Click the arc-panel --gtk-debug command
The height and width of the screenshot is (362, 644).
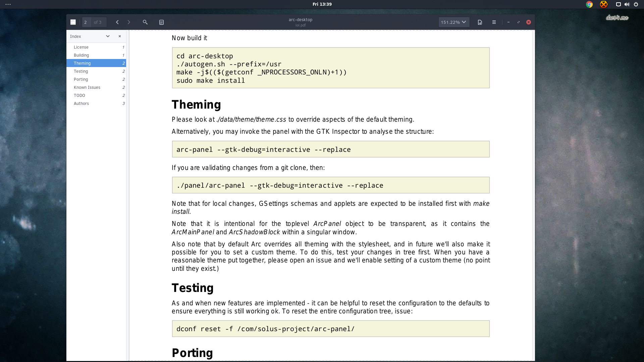[264, 149]
